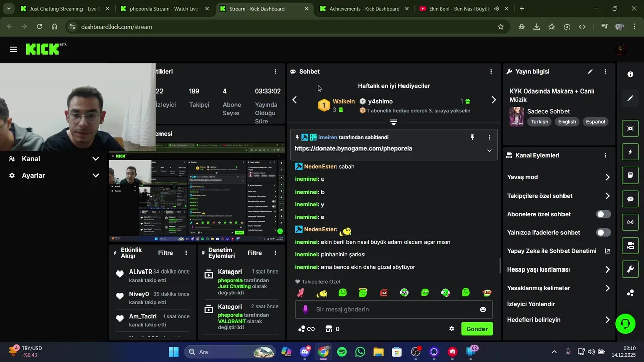Open the stream preview widget icon in sidebar

630,128
